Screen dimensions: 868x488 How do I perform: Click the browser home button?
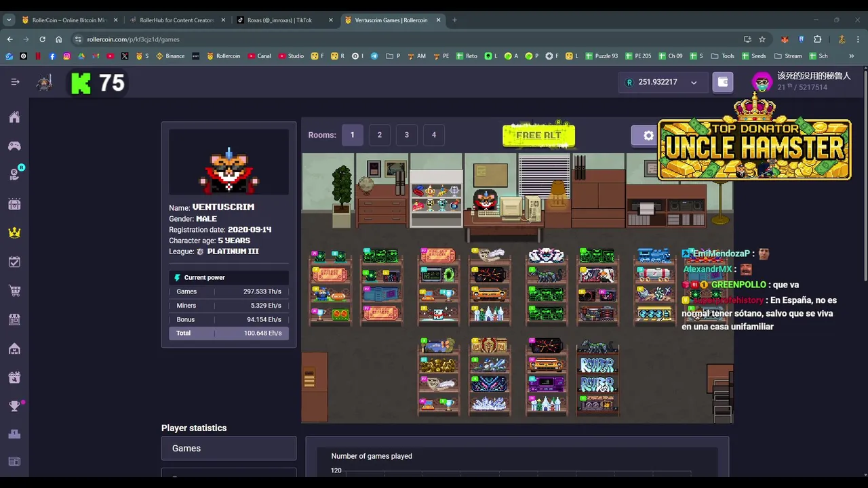coord(58,39)
